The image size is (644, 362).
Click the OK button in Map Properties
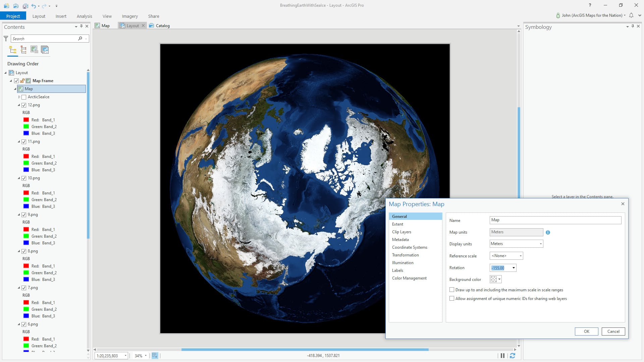[586, 331]
